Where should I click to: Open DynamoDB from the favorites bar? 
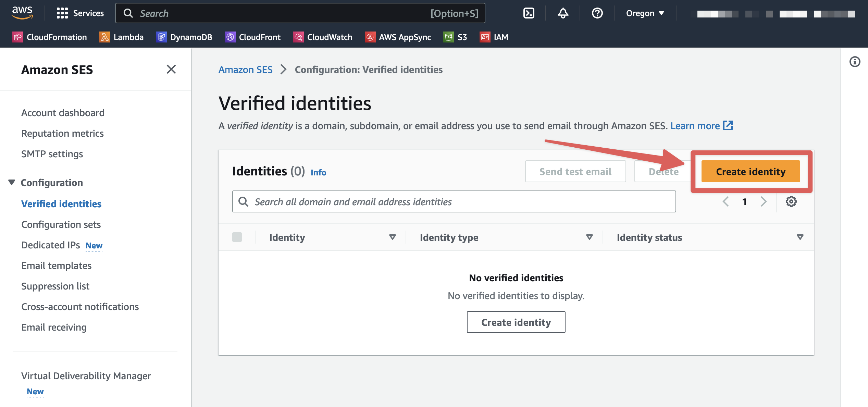[x=184, y=37]
